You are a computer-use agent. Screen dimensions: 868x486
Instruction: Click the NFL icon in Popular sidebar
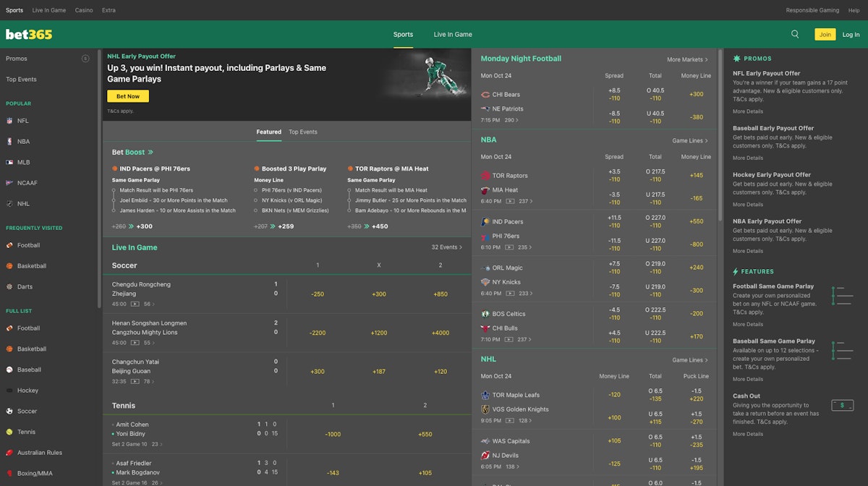pyautogui.click(x=10, y=121)
